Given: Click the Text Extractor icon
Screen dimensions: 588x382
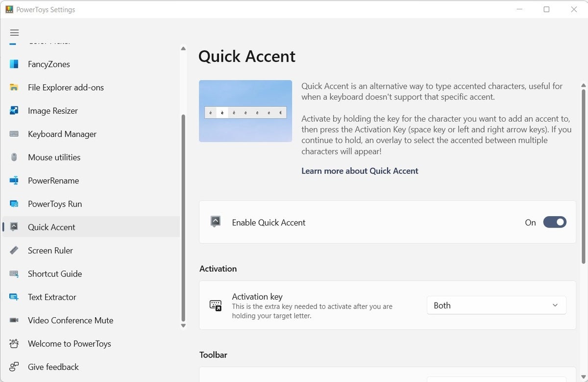Looking at the screenshot, I should pyautogui.click(x=14, y=297).
